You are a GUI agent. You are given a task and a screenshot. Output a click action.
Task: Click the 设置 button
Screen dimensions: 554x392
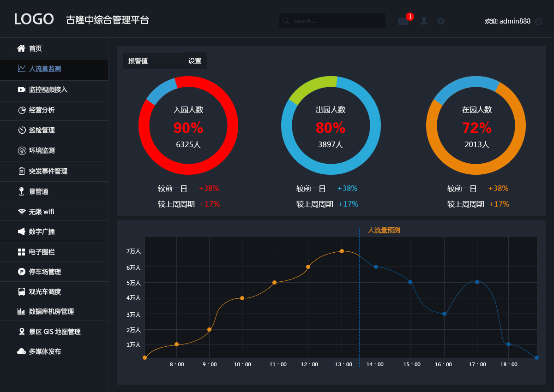coord(195,61)
